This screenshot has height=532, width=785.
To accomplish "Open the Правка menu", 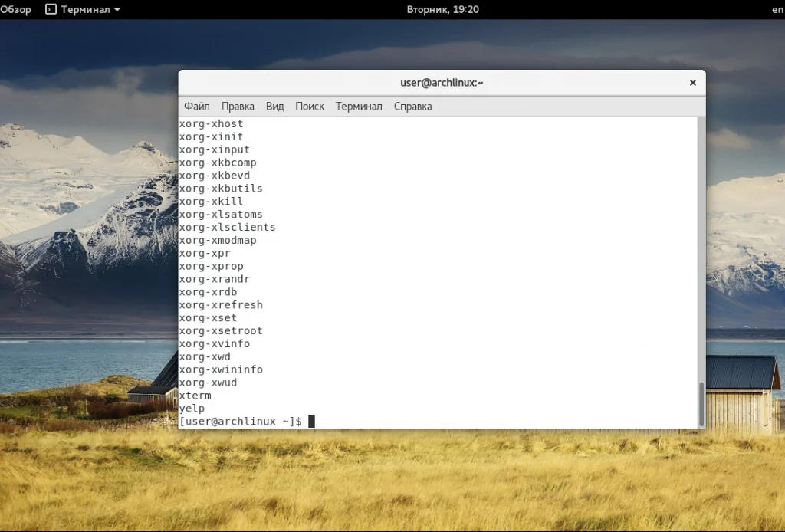I will (238, 107).
